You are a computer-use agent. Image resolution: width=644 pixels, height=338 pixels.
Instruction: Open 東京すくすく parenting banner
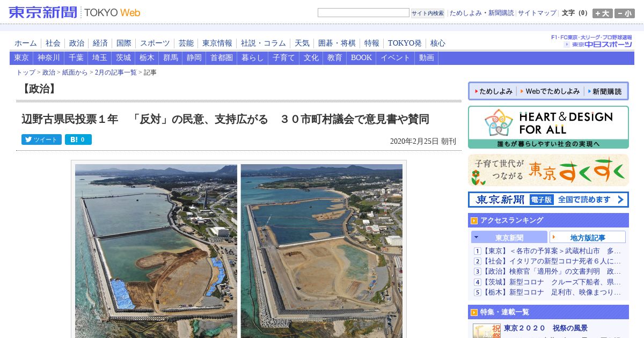click(x=548, y=171)
